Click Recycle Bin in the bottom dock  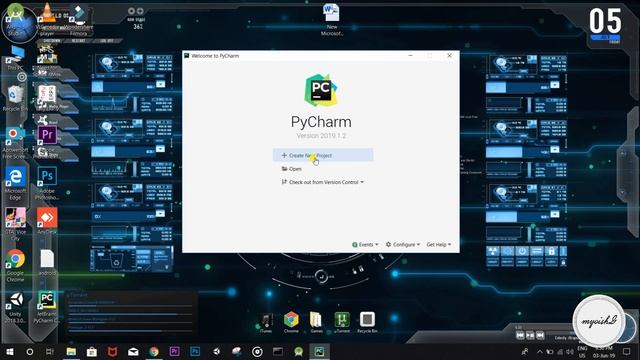point(367,322)
